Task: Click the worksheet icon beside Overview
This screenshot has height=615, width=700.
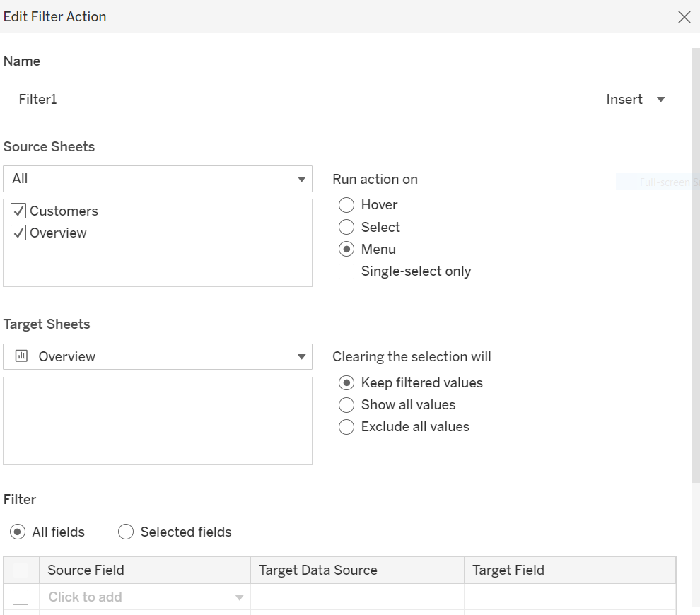Action: [x=21, y=356]
